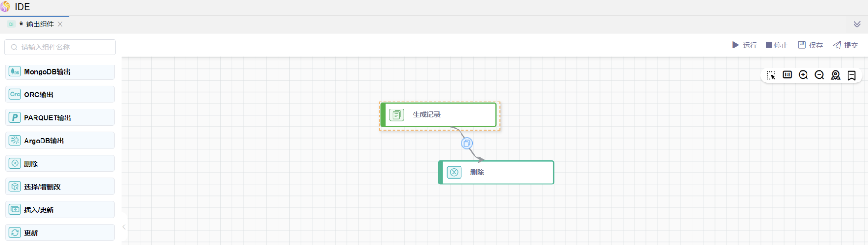
Task: Click the locate/center position icon
Action: click(835, 75)
